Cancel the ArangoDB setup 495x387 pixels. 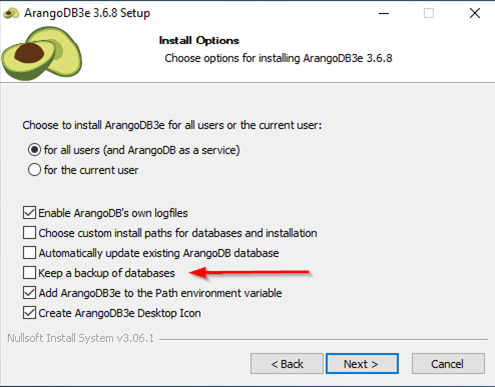click(448, 364)
